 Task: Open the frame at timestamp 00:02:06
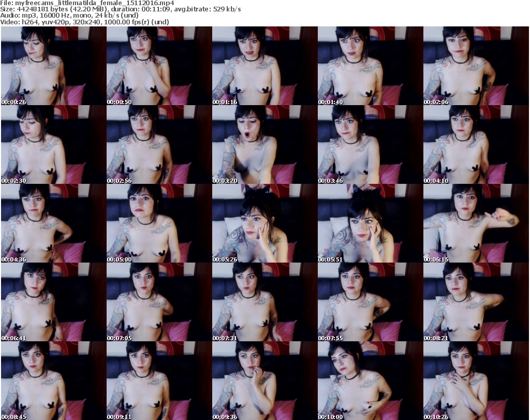pos(476,66)
